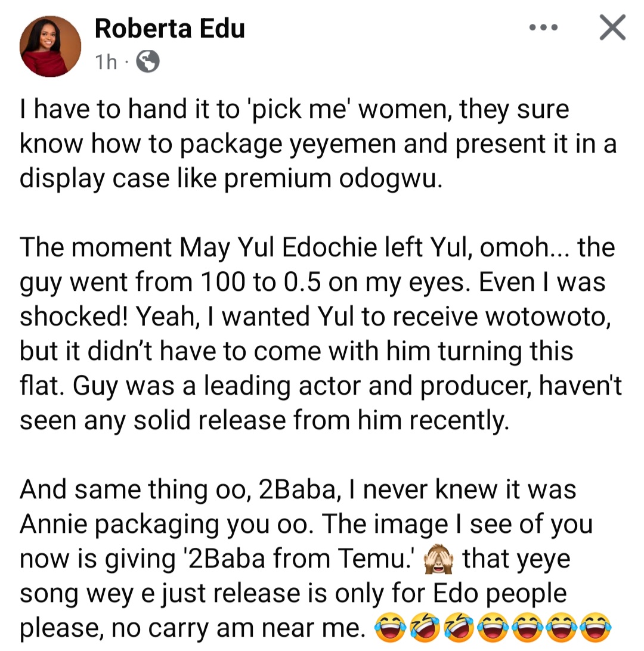Screen dimensions: 644x651
Task: Click the paragraph about 'pick me' women
Action: (x=316, y=144)
